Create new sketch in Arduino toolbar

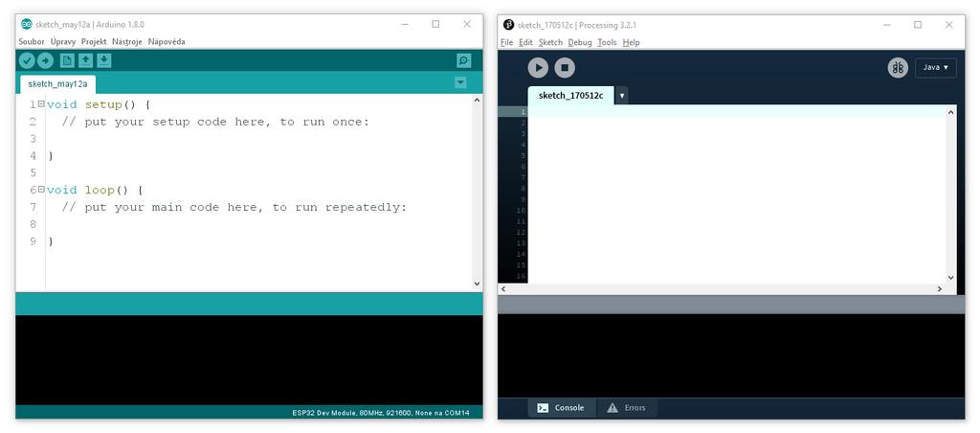pyautogui.click(x=67, y=60)
